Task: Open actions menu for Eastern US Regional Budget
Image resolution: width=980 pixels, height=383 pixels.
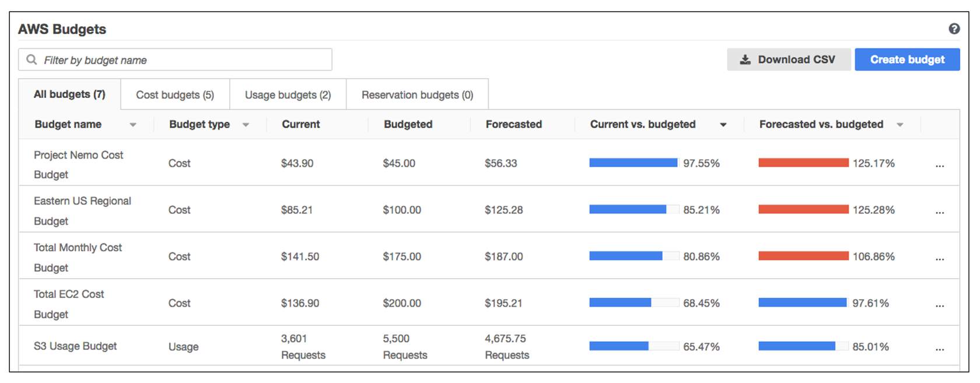Action: pyautogui.click(x=940, y=212)
